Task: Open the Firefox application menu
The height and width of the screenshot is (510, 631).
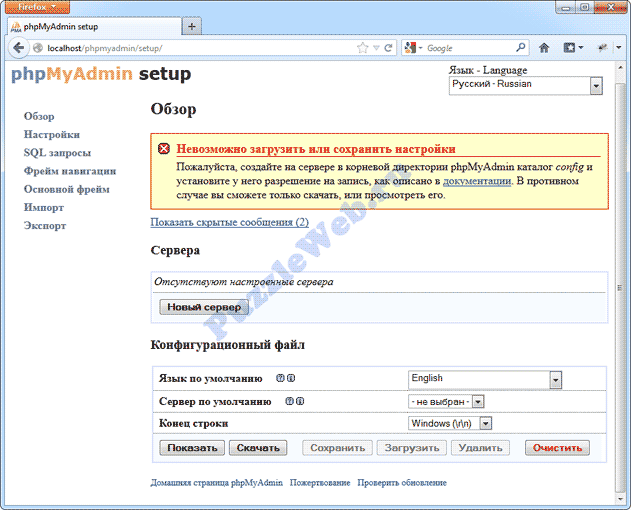Action: [x=37, y=7]
